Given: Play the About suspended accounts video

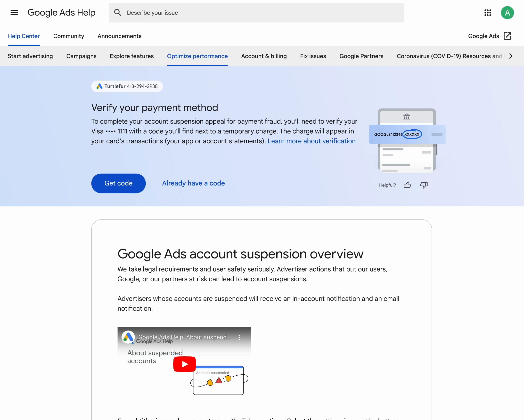Looking at the screenshot, I should point(184,364).
